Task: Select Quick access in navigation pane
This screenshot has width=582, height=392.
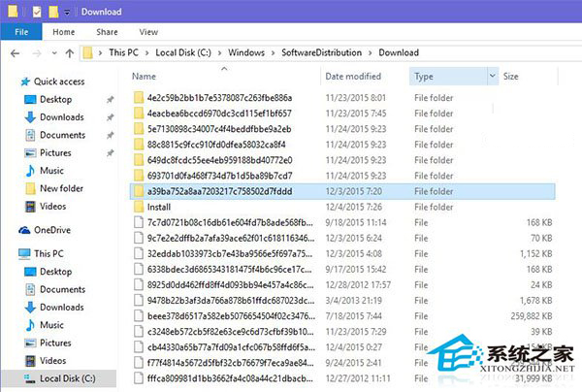Action: click(59, 82)
